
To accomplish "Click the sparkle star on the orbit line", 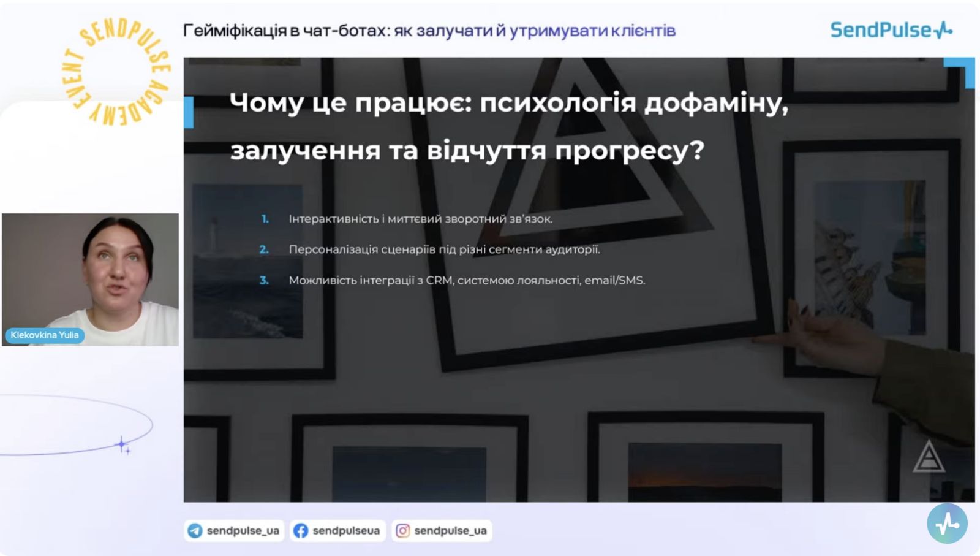I will (123, 445).
